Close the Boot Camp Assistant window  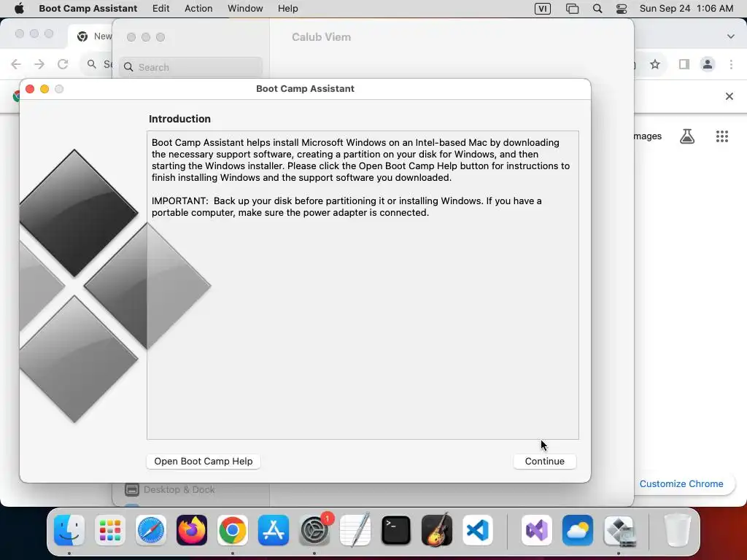pos(30,89)
